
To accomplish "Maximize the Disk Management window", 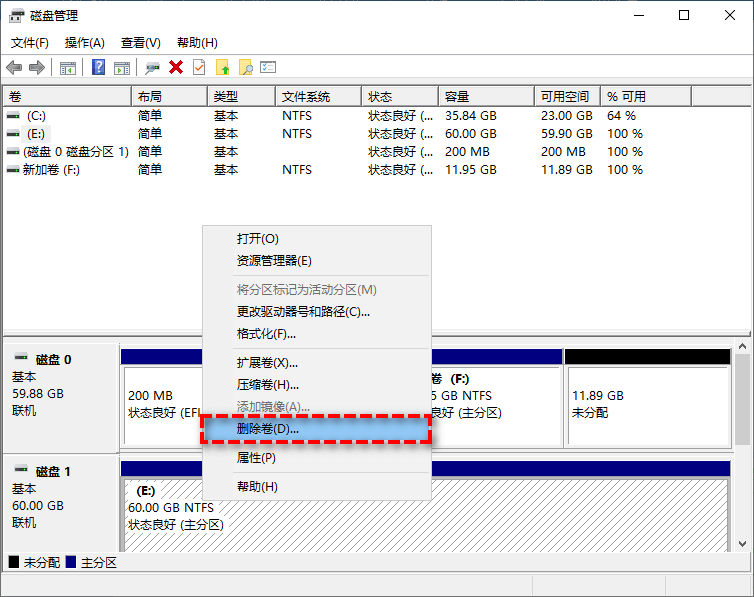I will 684,15.
